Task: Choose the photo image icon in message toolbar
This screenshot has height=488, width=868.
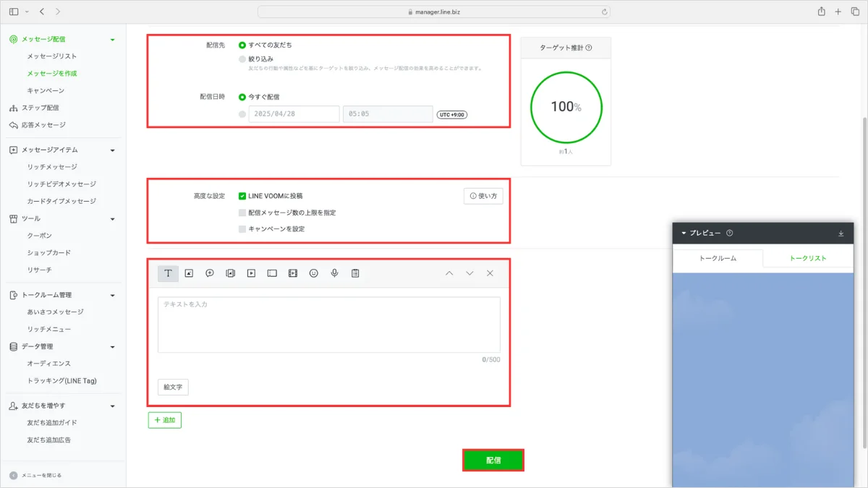Action: point(189,273)
